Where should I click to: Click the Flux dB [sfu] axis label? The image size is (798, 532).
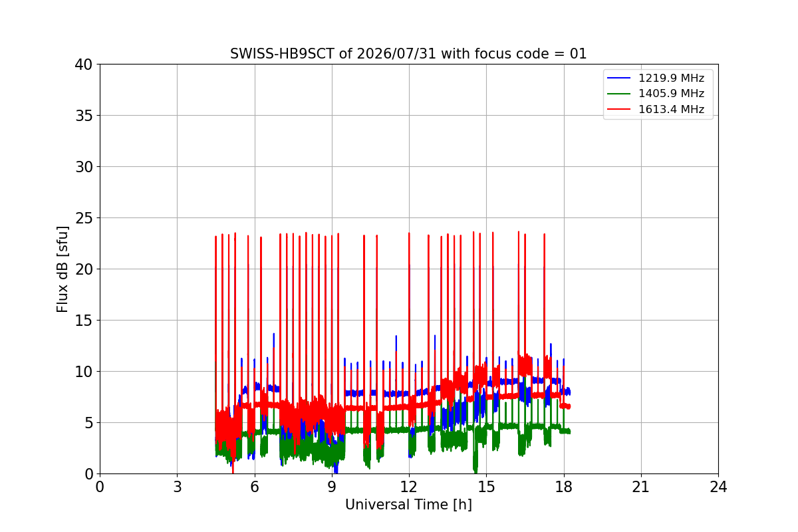pyautogui.click(x=63, y=269)
